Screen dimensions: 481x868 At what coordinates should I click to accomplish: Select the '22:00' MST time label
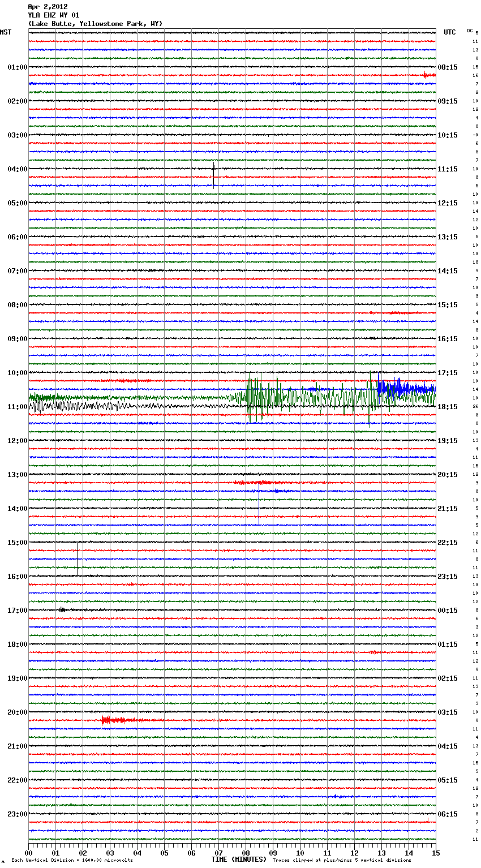point(18,780)
